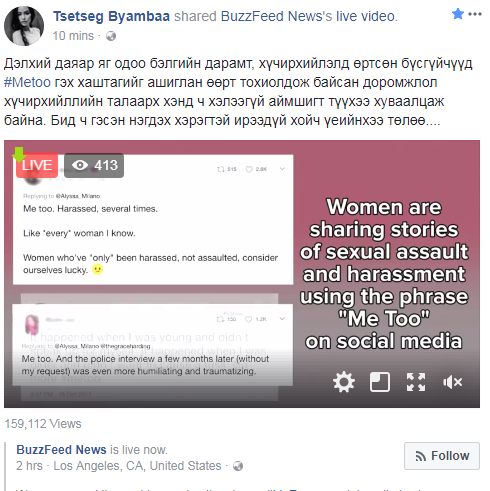
Task: Enter fullscreen with the expand arrows icon
Action: [416, 382]
